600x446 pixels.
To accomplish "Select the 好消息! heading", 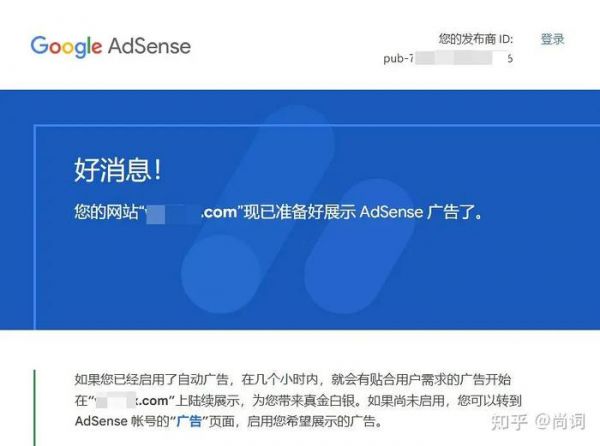I will (118, 169).
